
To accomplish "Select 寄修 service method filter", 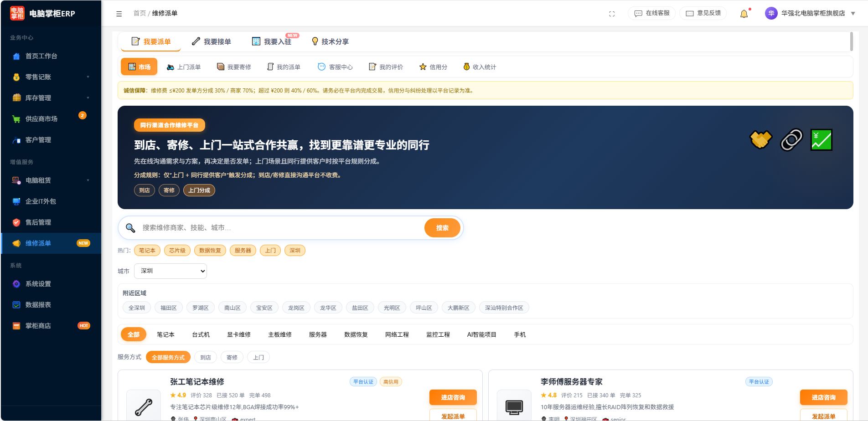I will [x=232, y=357].
